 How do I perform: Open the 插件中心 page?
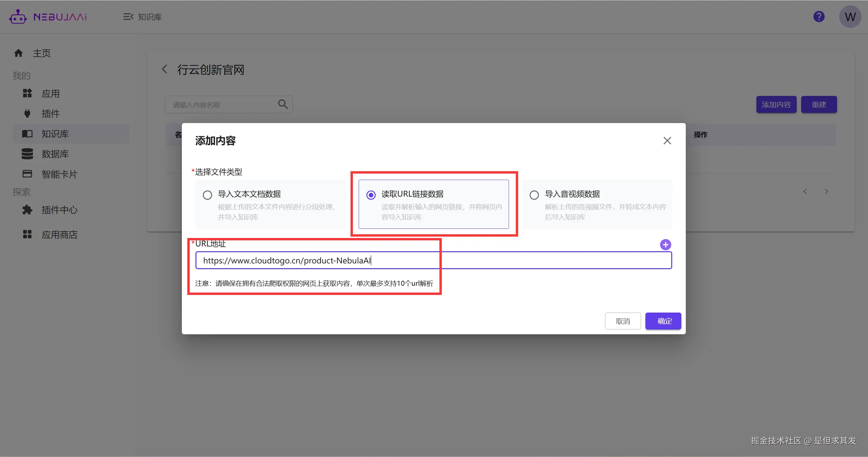pyautogui.click(x=59, y=210)
